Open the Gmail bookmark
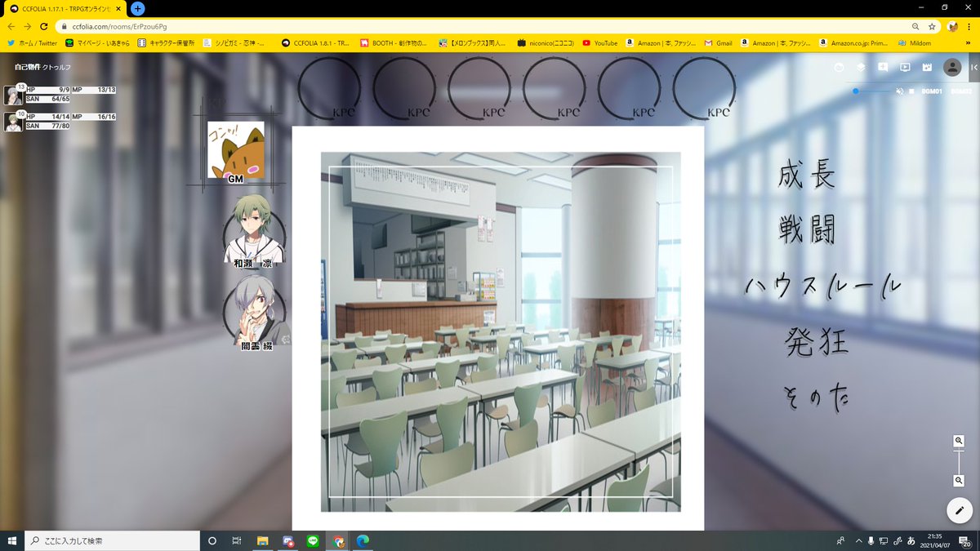Image resolution: width=980 pixels, height=551 pixels. (x=718, y=42)
